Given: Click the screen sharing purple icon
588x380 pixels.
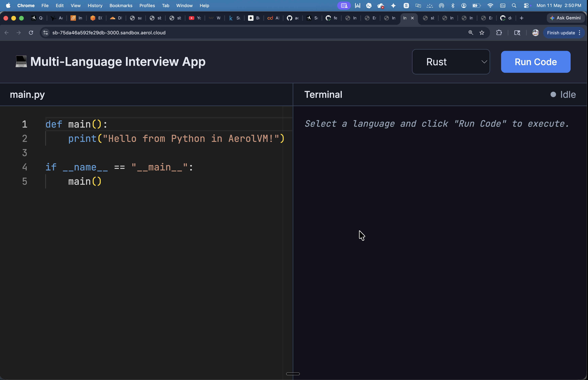Looking at the screenshot, I should tap(344, 5).
